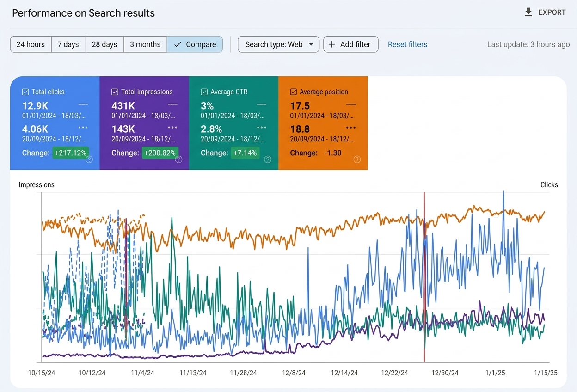Click the Last update: 3 hours ago text
Screen dimensions: 577x392
(528, 44)
